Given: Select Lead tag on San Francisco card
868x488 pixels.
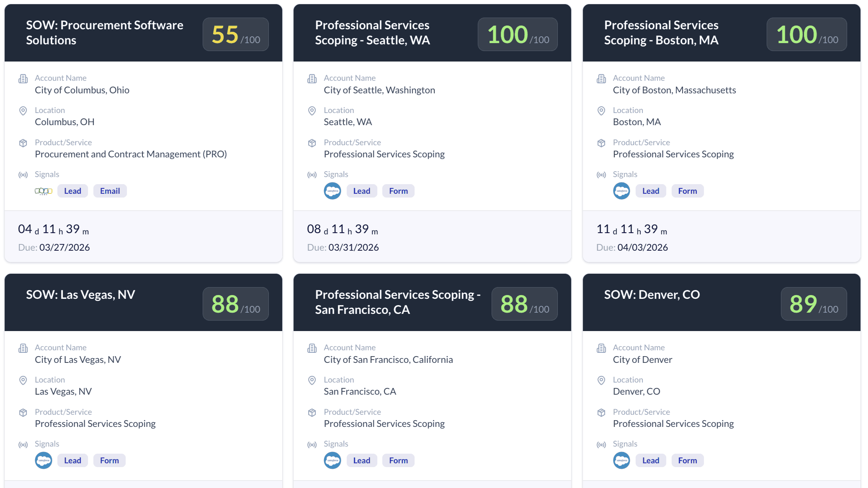Looking at the screenshot, I should pyautogui.click(x=361, y=460).
